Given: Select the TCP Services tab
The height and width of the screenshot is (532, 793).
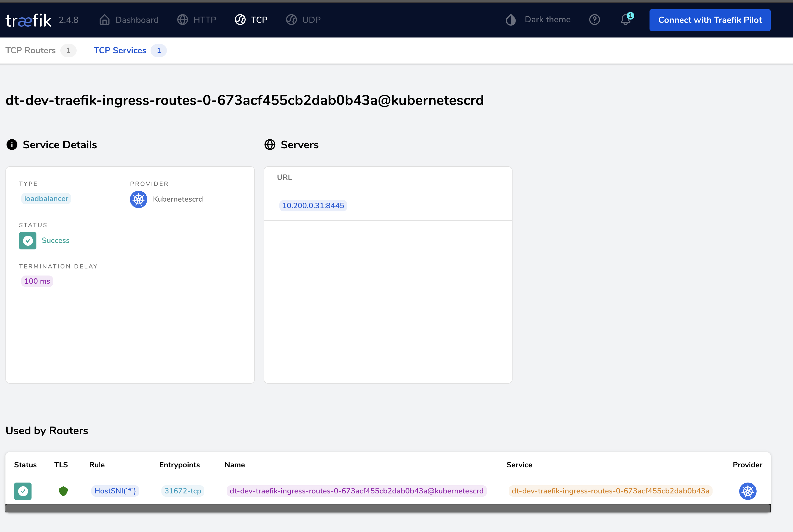Looking at the screenshot, I should point(120,50).
